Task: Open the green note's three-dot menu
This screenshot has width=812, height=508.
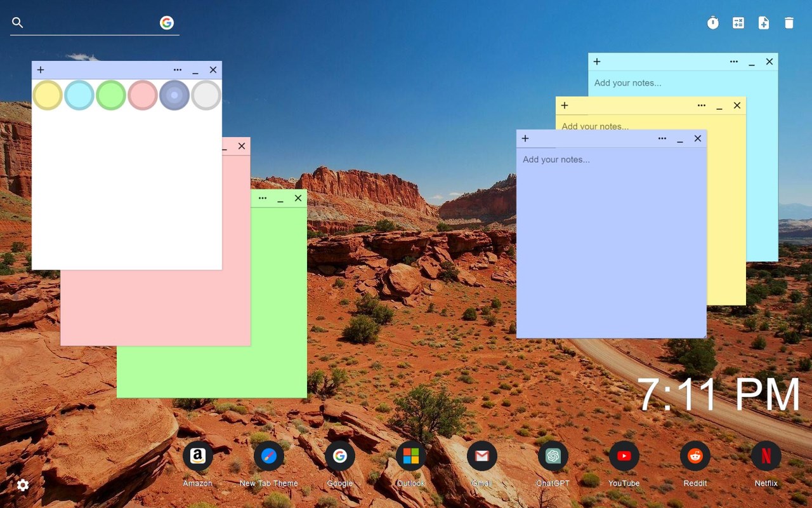Action: (263, 198)
